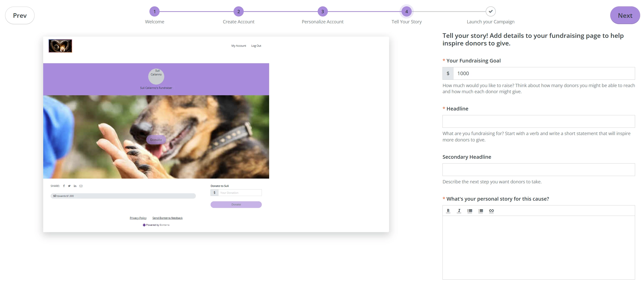Insert a bulleted list in the story editor
The height and width of the screenshot is (288, 644).
tap(470, 211)
